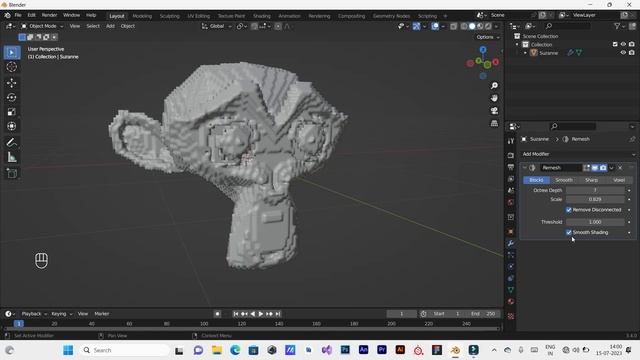Viewport: 640px width, 360px height.
Task: Select the Sharp remesh mode
Action: [591, 180]
